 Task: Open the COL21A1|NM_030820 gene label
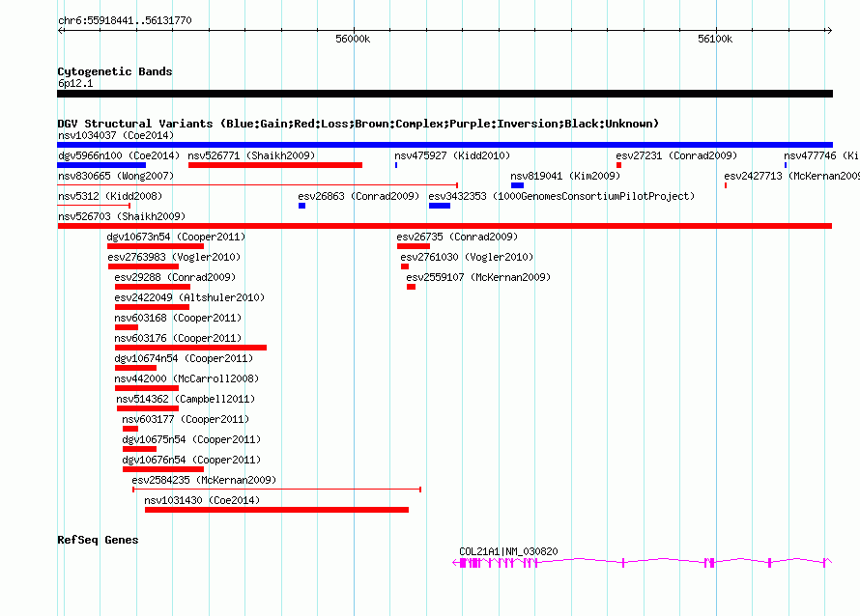[x=508, y=551]
